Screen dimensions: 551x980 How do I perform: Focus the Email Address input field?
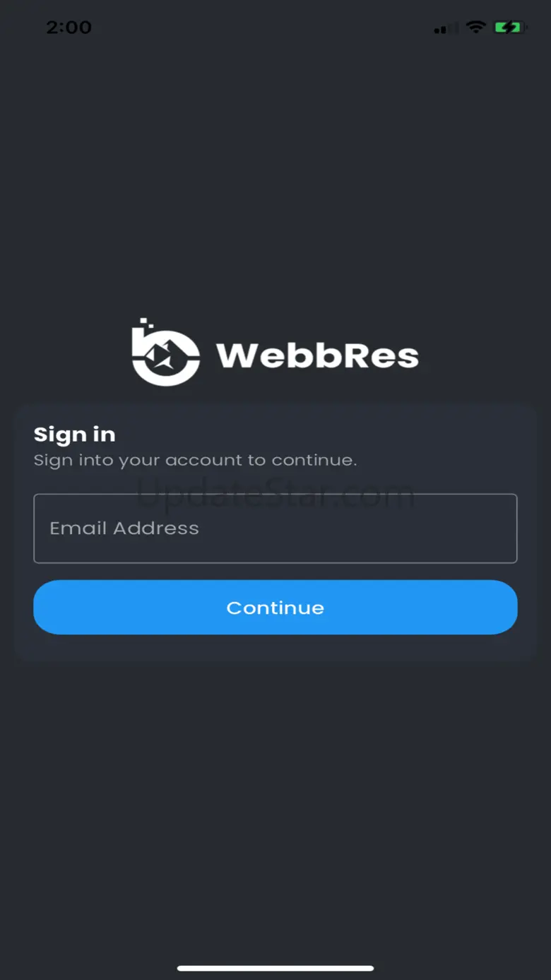(x=275, y=529)
